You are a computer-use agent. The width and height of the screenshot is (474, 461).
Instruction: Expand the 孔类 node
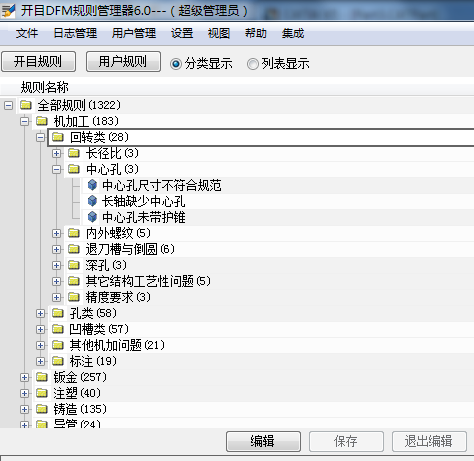tap(40, 314)
